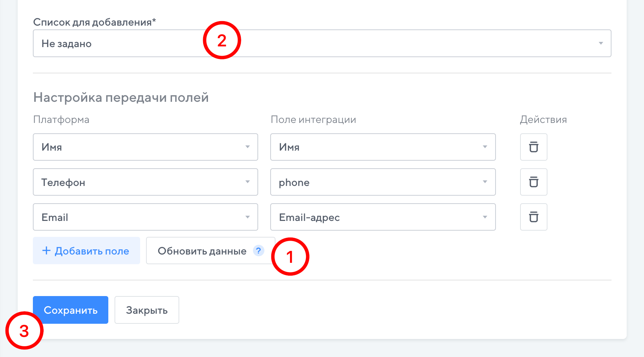Delete the Имя field mapping row
644x357 pixels.
(533, 147)
